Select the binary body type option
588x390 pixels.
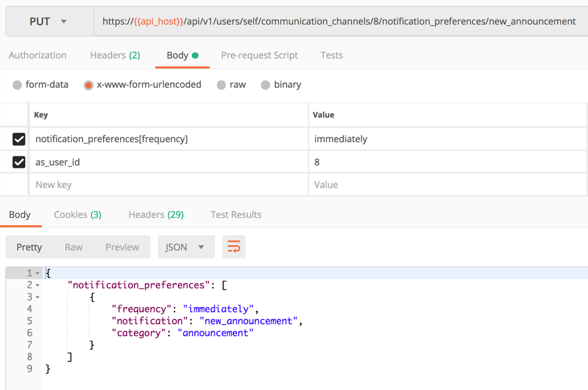click(265, 85)
